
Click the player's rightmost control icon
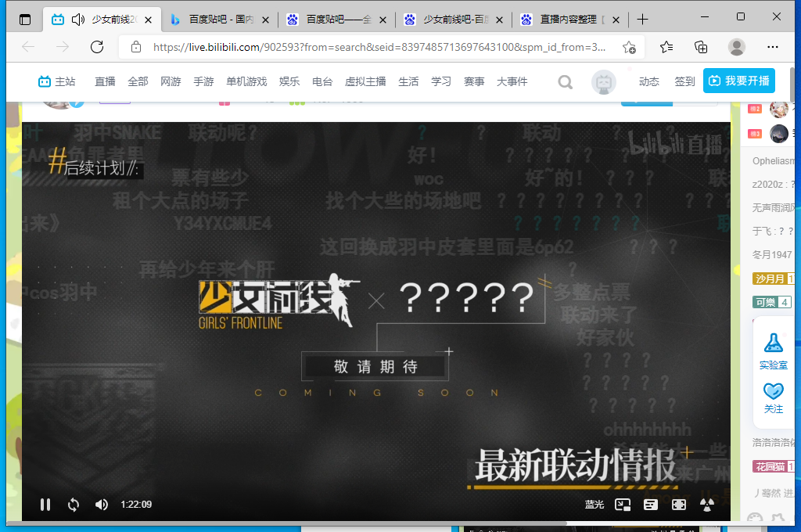(x=707, y=505)
